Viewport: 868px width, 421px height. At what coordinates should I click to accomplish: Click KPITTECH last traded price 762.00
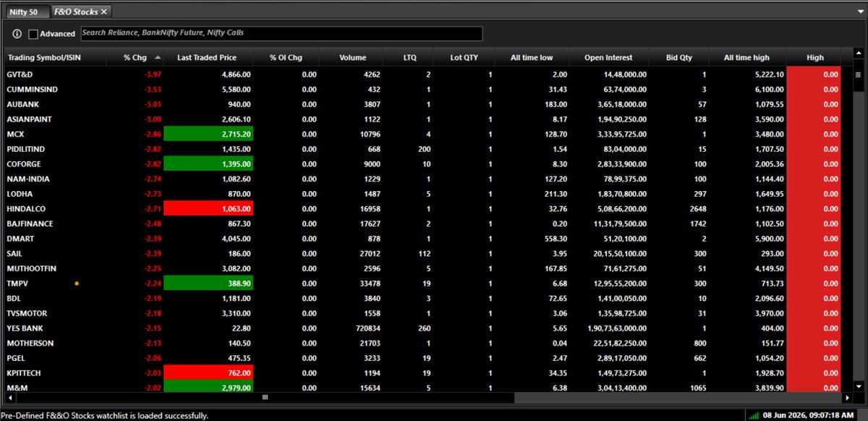click(209, 373)
